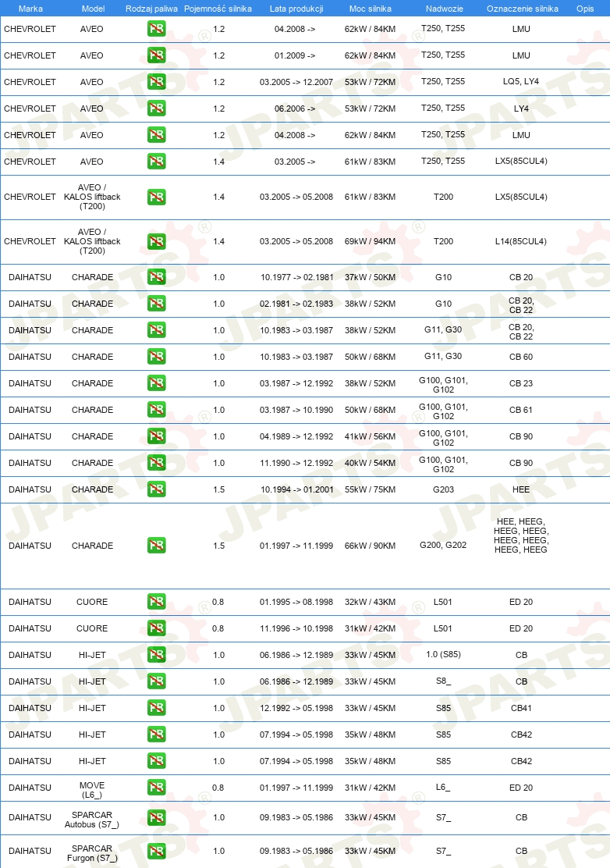Image resolution: width=610 pixels, height=868 pixels.
Task: Click the production date 01.2009 ->
Action: point(295,56)
